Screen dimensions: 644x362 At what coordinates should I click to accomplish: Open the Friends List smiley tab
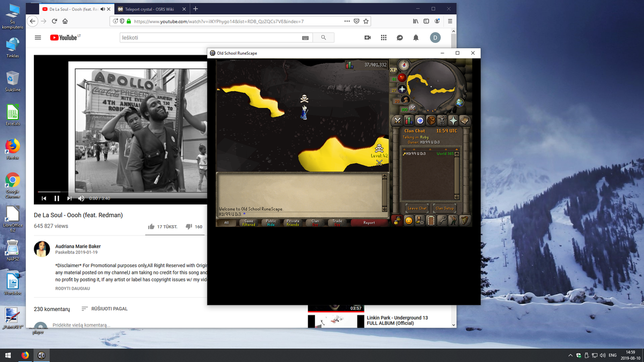click(x=408, y=220)
